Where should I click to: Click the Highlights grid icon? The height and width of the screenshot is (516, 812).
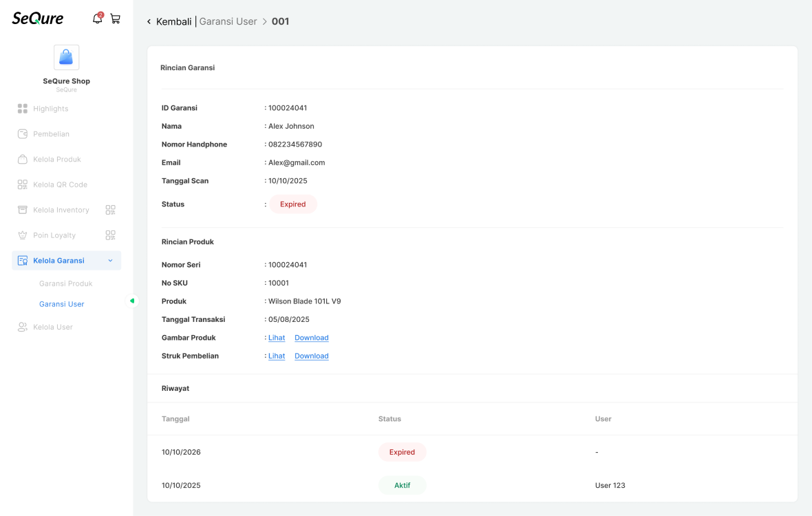(22, 109)
